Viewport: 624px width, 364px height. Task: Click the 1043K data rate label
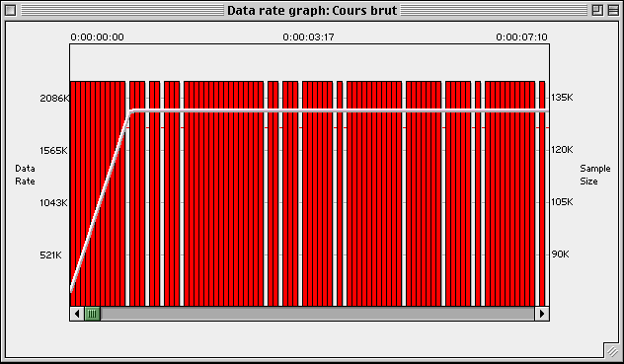pos(53,202)
